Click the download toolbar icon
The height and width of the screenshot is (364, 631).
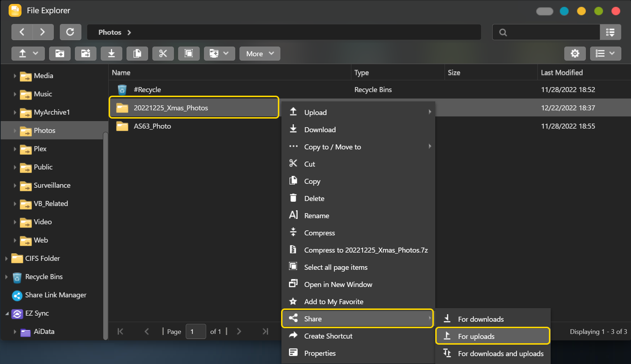pos(112,54)
